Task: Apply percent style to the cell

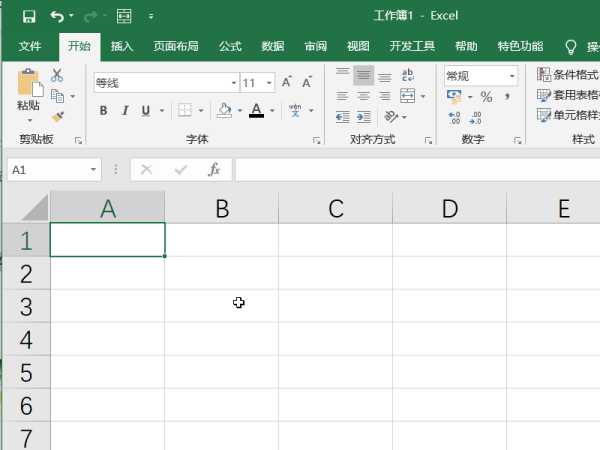Action: coord(486,97)
